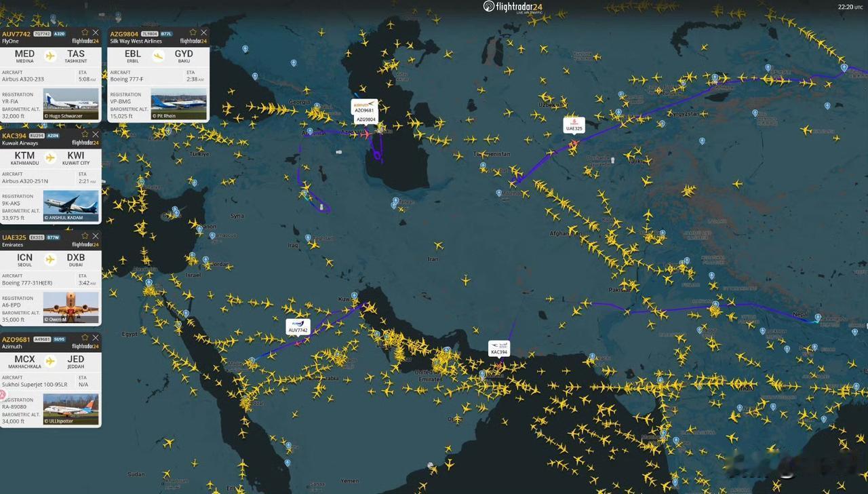Close the AZG9804 Silk Way West card
Image resolution: width=868 pixels, height=494 pixels.
tap(203, 33)
